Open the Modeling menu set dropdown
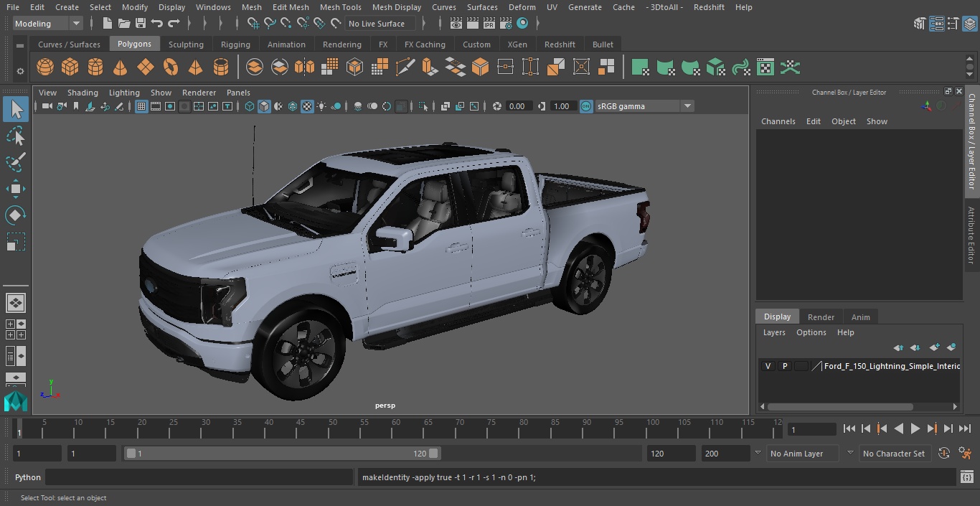 [48, 24]
